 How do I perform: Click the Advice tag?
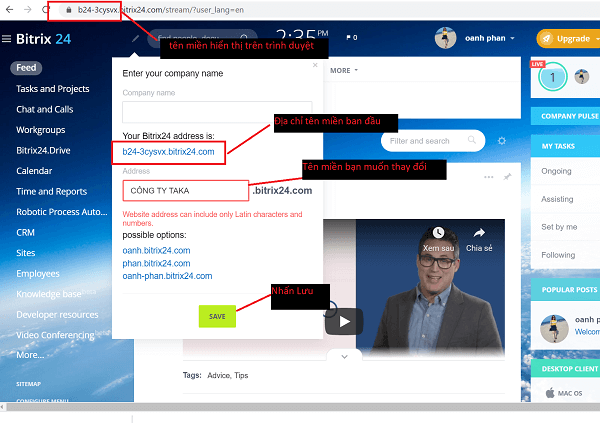219,376
